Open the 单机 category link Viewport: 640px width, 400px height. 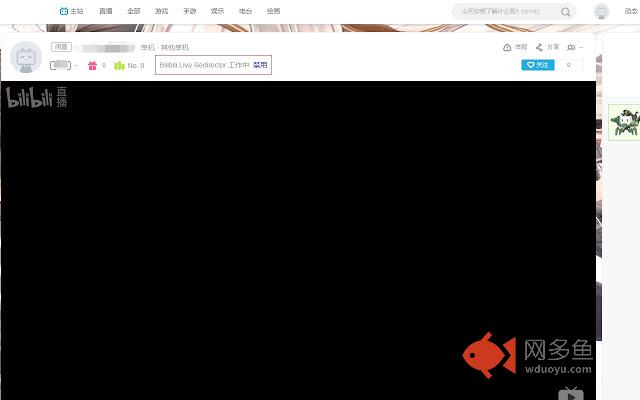point(147,47)
